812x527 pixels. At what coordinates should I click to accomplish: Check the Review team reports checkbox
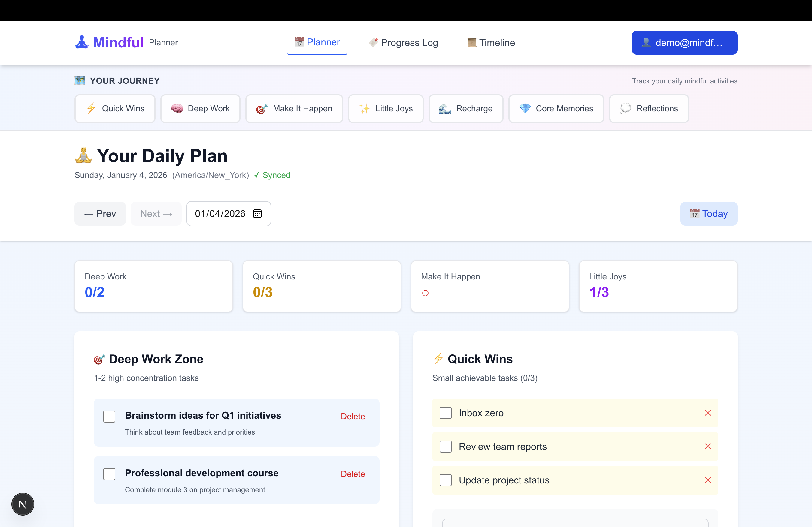[446, 447]
